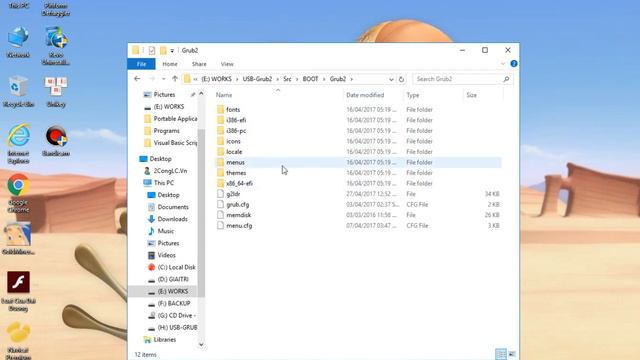Click New folder icon in quick access toolbar
This screenshot has width=640, height=360.
pos(163,50)
